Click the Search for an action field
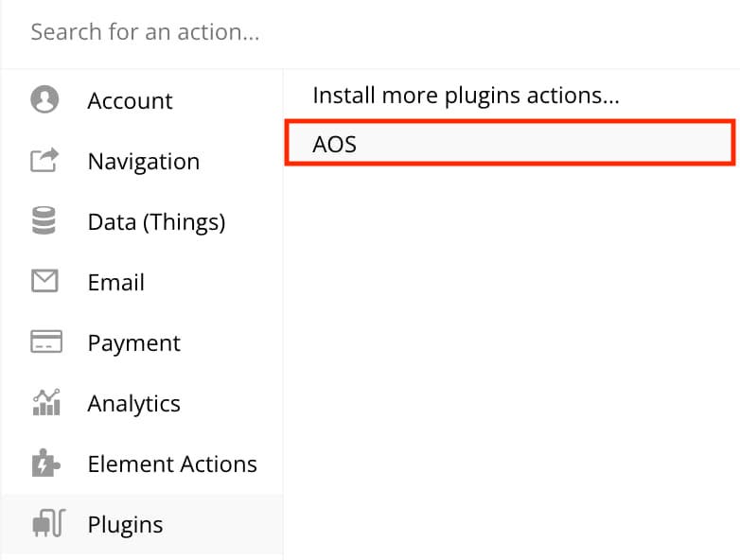Viewport: 740px width, 560px height. [x=370, y=32]
